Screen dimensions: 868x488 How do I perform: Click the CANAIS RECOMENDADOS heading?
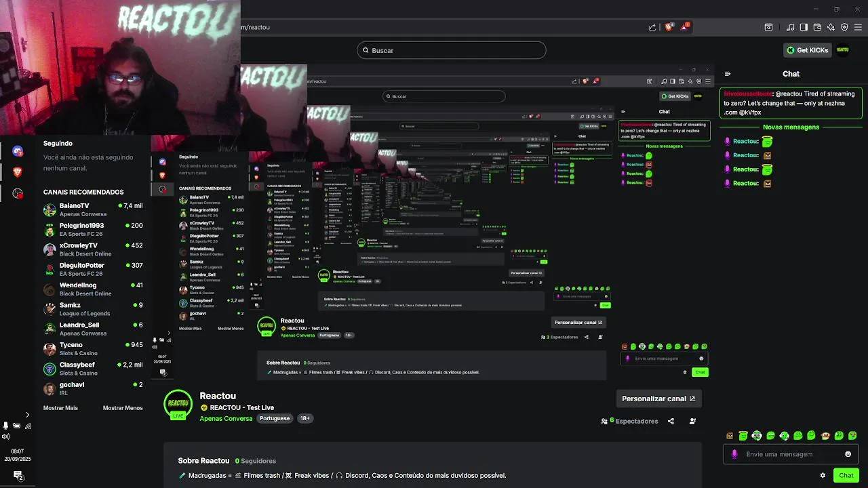tap(83, 192)
